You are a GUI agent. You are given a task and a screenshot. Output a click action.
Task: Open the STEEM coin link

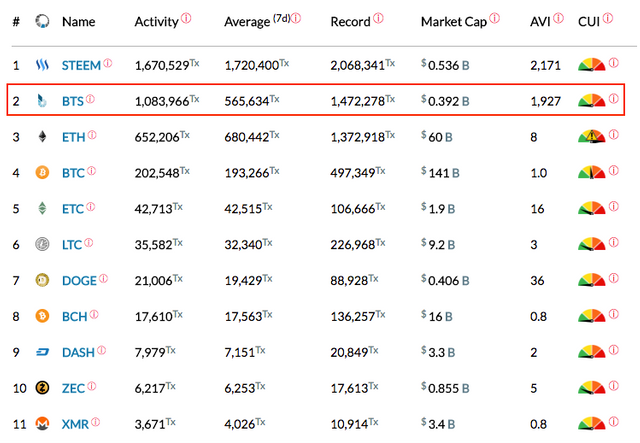point(81,65)
